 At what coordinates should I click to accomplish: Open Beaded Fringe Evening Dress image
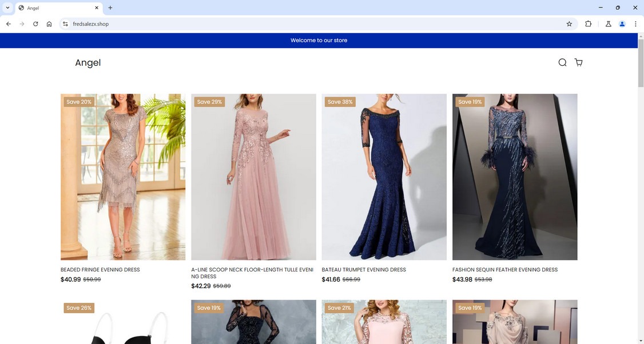click(123, 177)
